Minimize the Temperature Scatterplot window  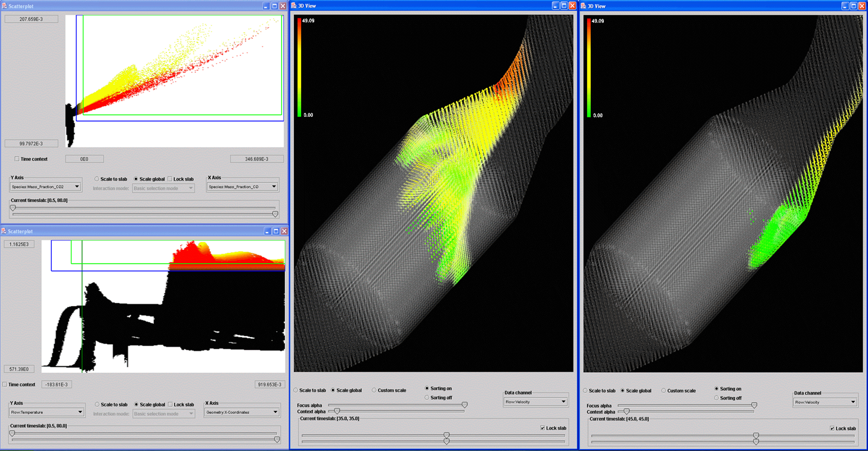268,231
